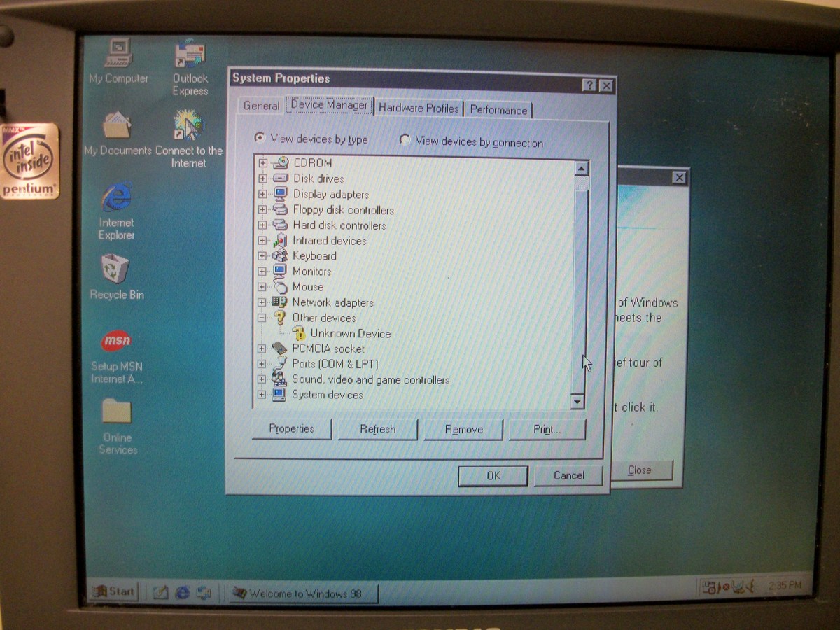The image size is (840, 630).
Task: Click the Properties button
Action: point(291,429)
